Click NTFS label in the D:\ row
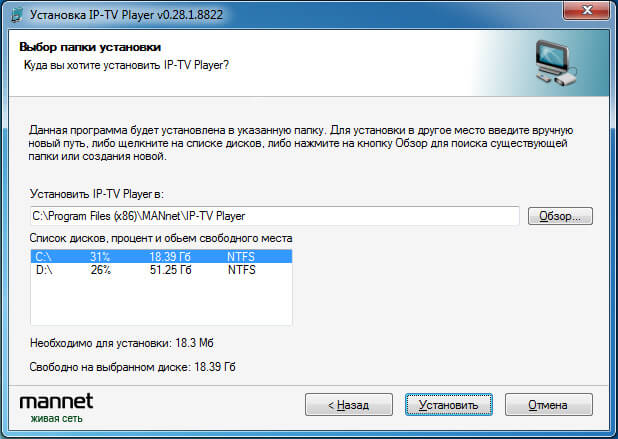The image size is (618, 439). coord(242,270)
